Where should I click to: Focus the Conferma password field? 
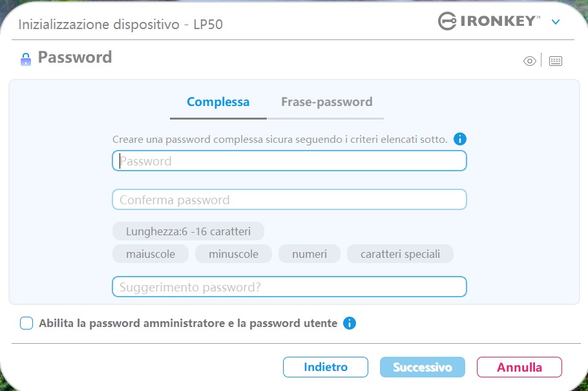(x=289, y=199)
